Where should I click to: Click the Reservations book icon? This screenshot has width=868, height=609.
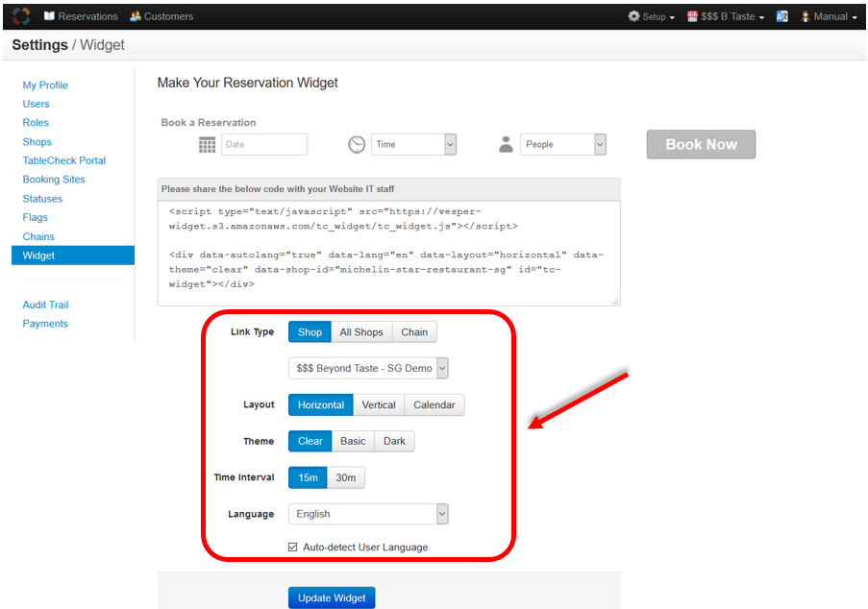coord(49,16)
